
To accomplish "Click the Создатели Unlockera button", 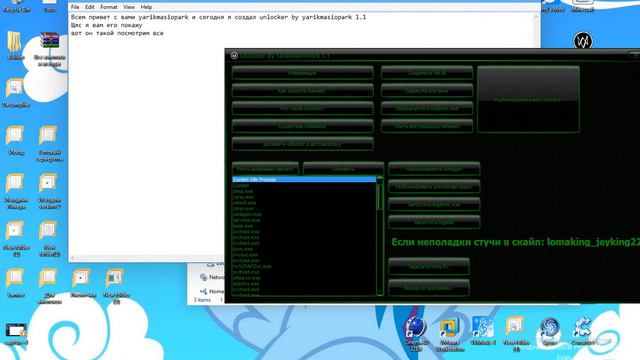I will point(302,126).
